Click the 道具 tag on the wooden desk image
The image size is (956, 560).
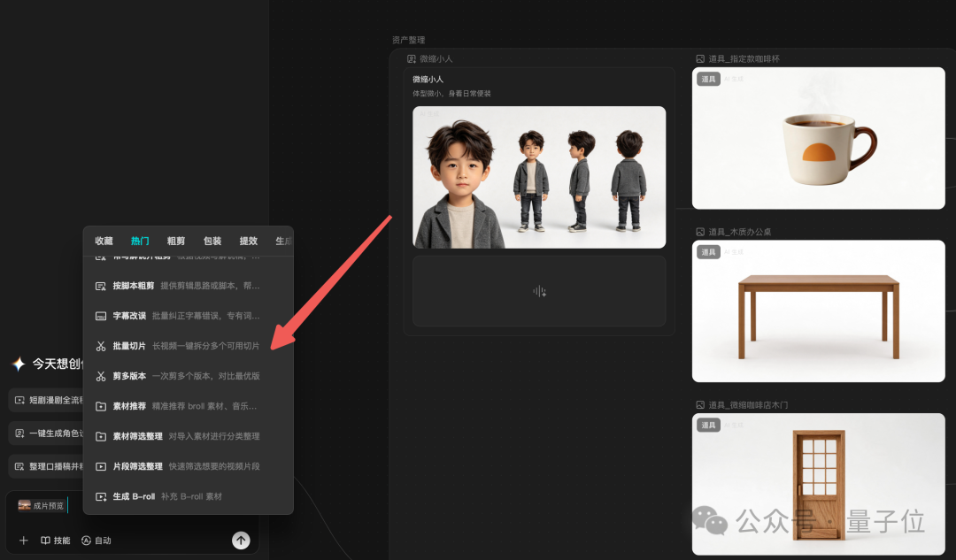(708, 252)
